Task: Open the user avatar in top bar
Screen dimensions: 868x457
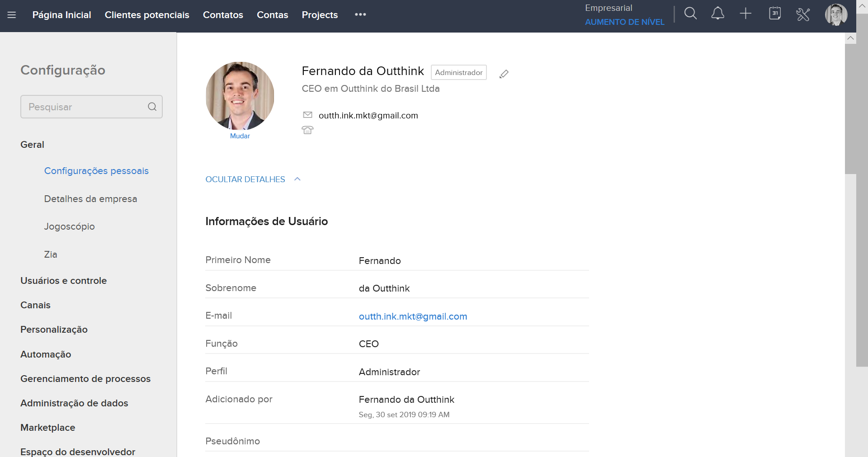Action: (x=836, y=14)
